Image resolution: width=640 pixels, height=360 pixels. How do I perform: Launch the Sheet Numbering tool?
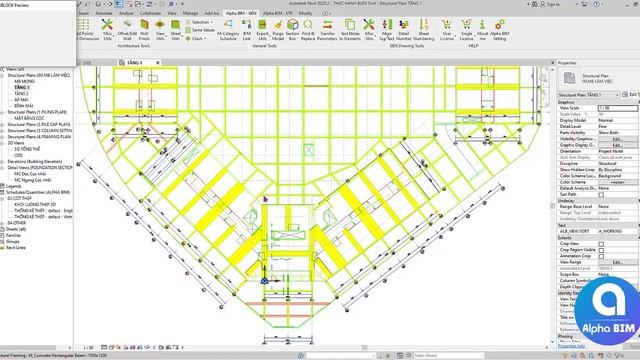coord(424,29)
